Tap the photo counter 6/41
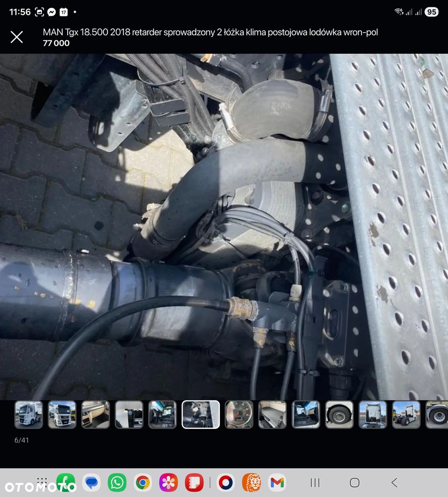This screenshot has height=497, width=448. click(x=21, y=440)
